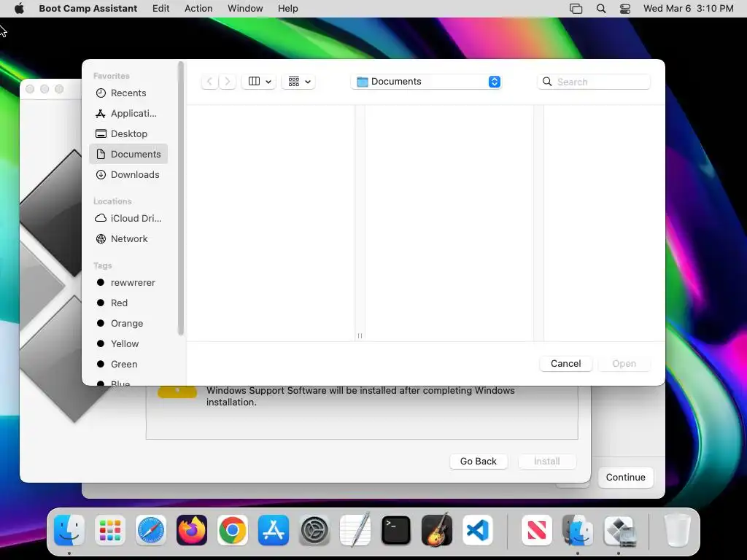Open Spotlight search in menu bar

tap(601, 8)
